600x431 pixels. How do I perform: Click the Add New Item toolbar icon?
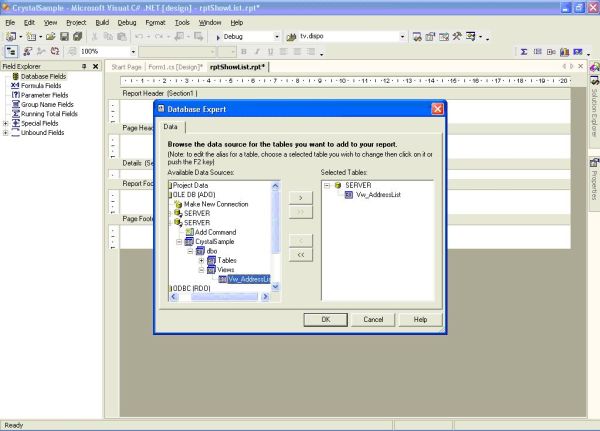point(31,37)
